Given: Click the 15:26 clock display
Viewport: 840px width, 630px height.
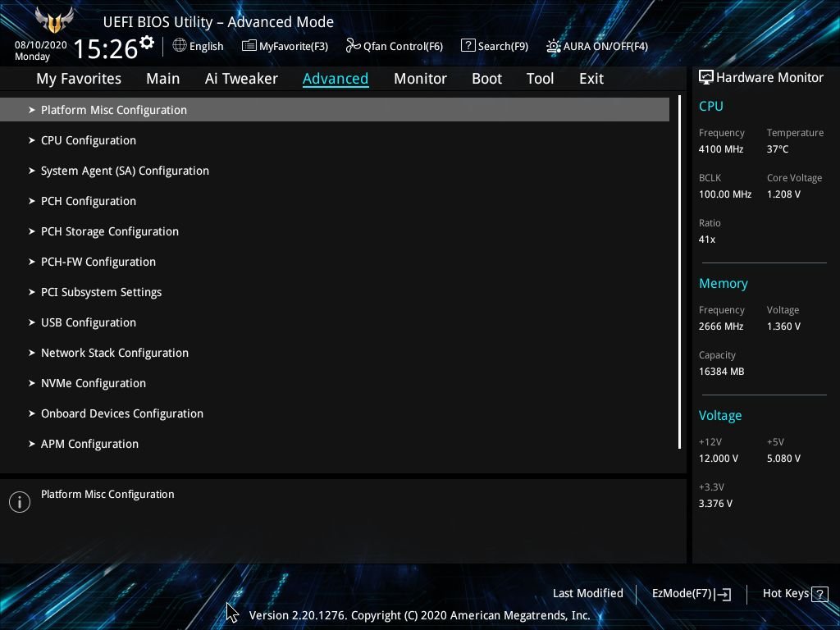Looking at the screenshot, I should (x=106, y=48).
